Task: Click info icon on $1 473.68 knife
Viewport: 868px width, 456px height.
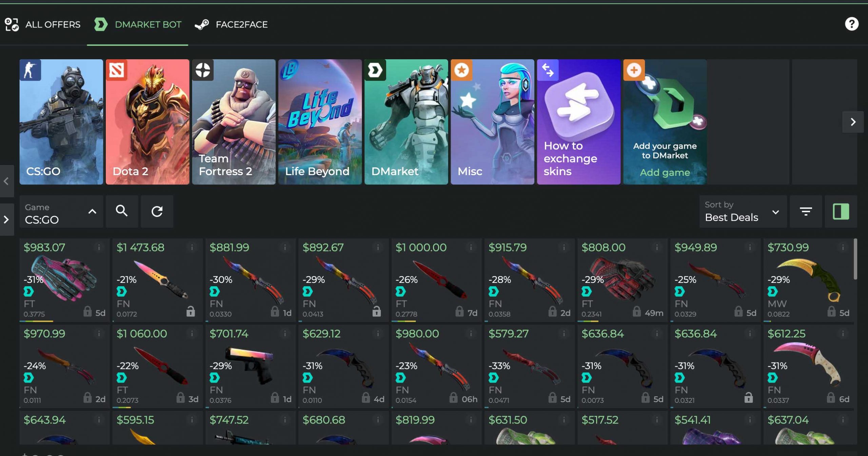Action: point(192,247)
